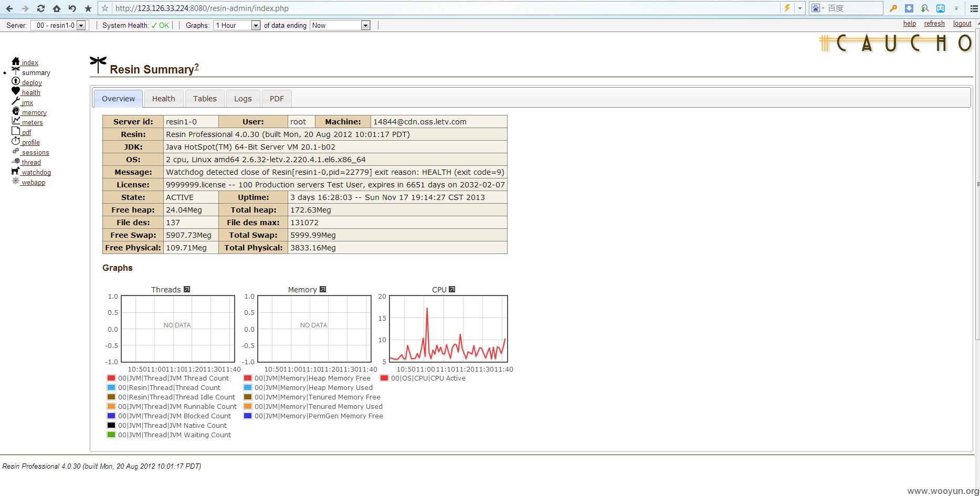Click the red CPU Active legend swatch
980x496 pixels.
tap(384, 378)
